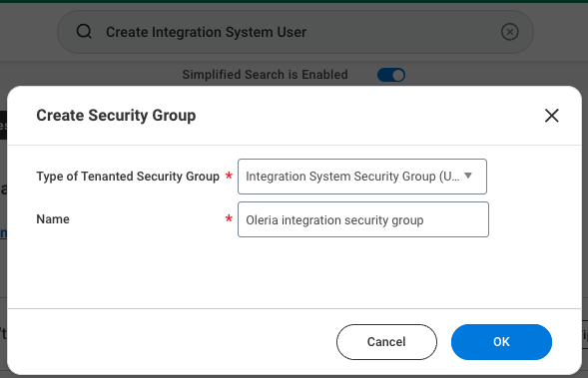Click the dropdown arrow beside Integration System Security Group
Viewport: 588px width, 378px height.
tap(468, 176)
